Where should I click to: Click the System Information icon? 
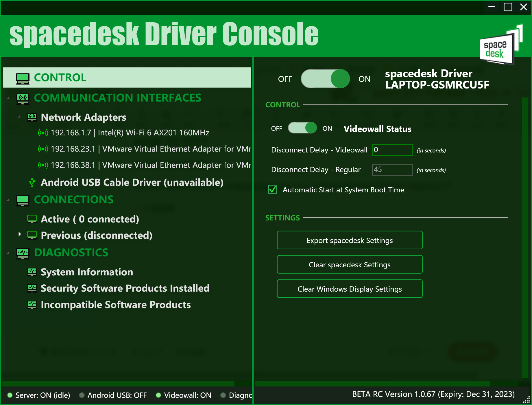pyautogui.click(x=32, y=272)
